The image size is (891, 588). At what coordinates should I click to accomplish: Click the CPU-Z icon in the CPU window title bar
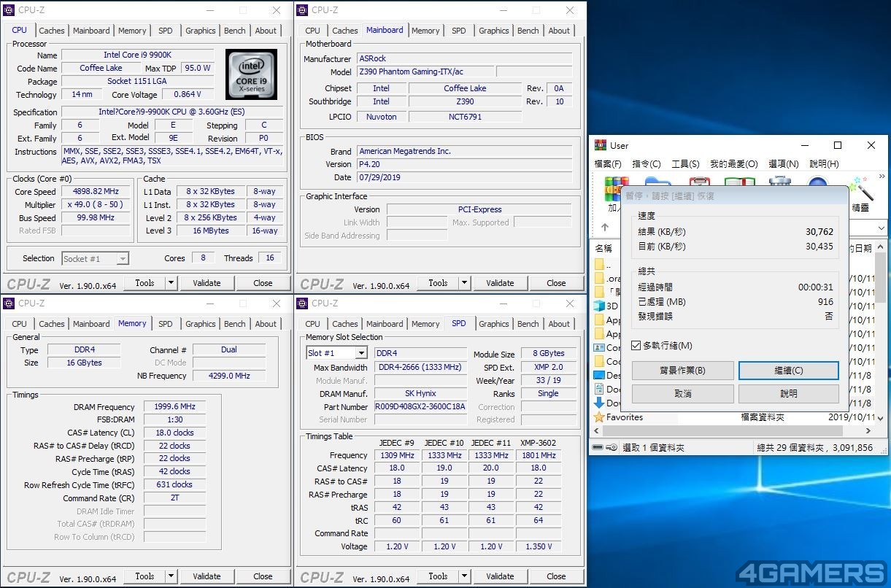point(9,10)
